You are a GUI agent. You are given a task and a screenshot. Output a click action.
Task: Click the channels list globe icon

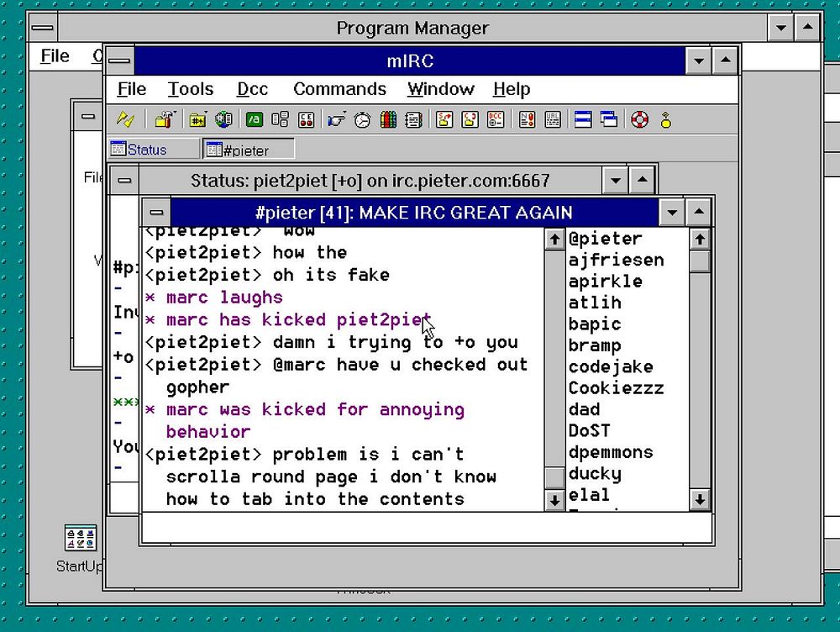pyautogui.click(x=223, y=119)
